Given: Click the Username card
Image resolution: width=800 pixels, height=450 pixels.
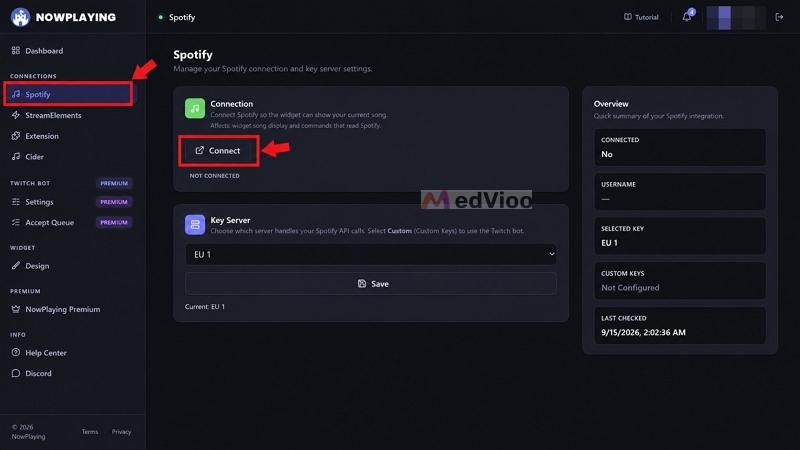Looking at the screenshot, I should click(x=680, y=191).
